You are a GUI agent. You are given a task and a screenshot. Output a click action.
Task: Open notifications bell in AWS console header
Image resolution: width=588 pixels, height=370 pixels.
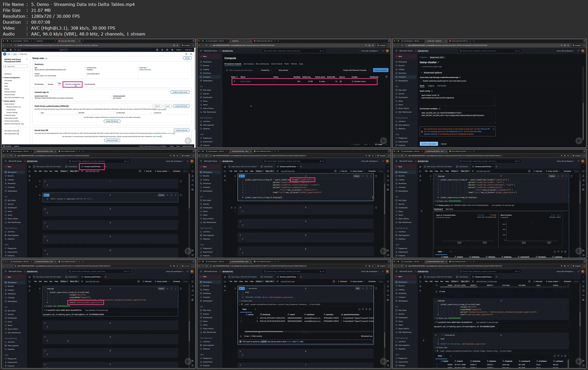pyautogui.click(x=162, y=50)
